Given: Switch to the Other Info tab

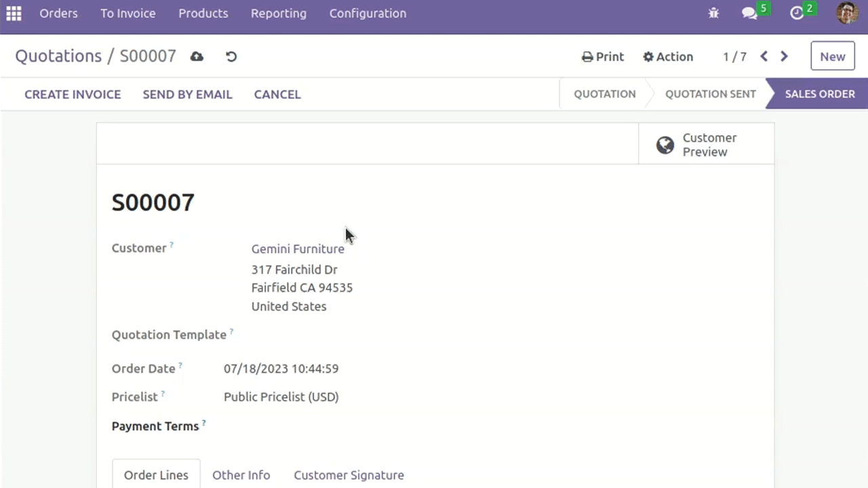Looking at the screenshot, I should pos(241,475).
